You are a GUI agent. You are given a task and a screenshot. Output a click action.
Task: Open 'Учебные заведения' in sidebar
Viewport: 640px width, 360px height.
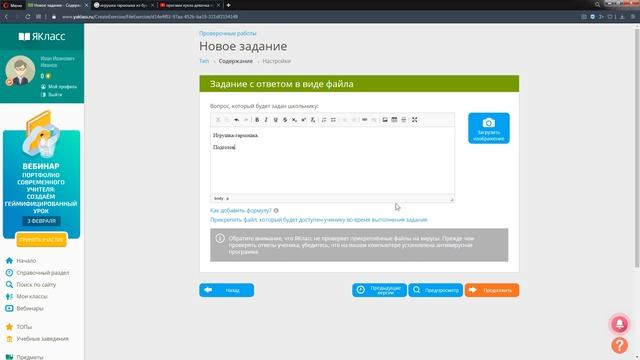coord(42,339)
